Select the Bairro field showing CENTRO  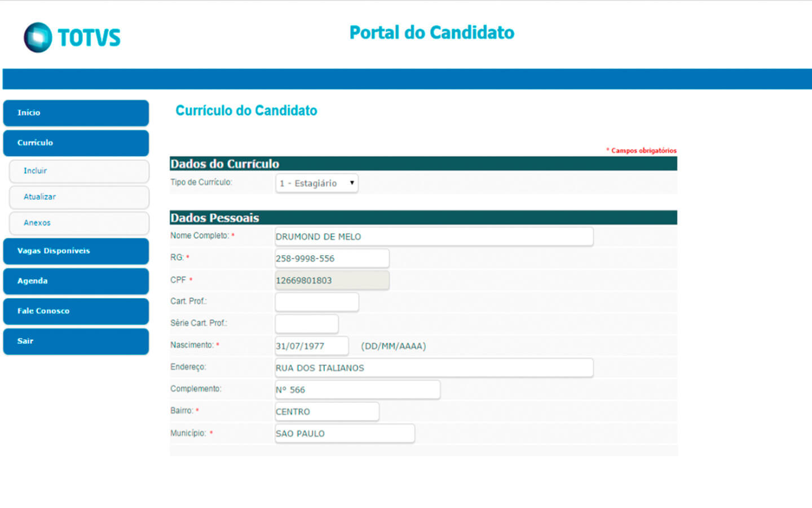[x=327, y=411]
